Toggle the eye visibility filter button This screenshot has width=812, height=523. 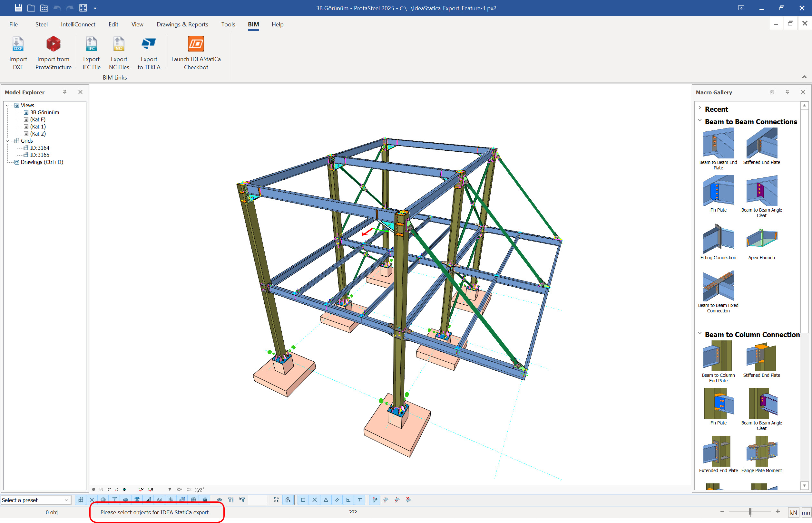[x=220, y=499]
